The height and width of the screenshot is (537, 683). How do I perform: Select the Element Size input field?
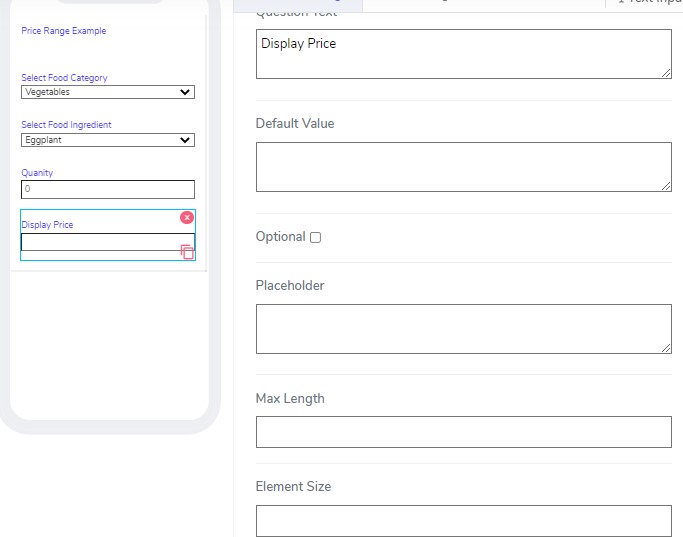[463, 520]
